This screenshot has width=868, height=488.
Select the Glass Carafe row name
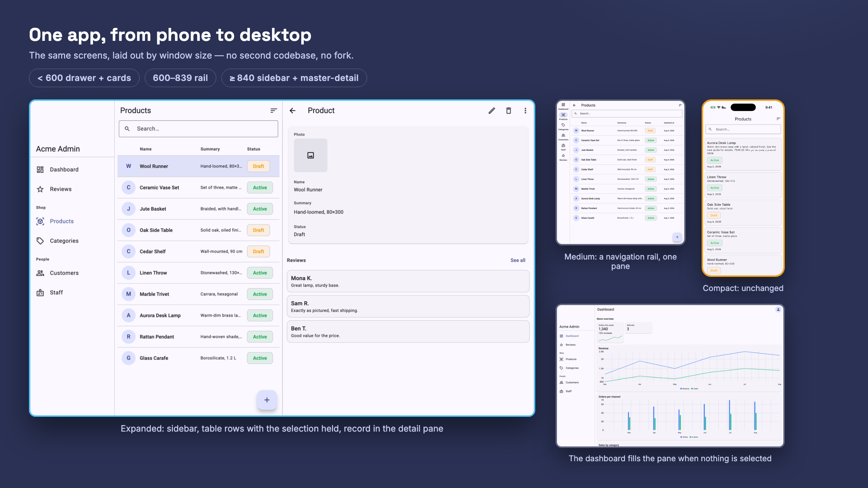(x=154, y=358)
